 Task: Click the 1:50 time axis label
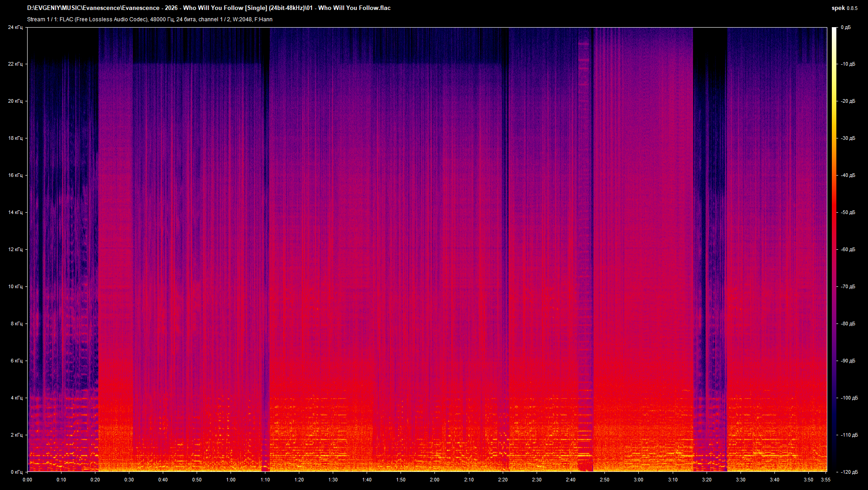(401, 480)
